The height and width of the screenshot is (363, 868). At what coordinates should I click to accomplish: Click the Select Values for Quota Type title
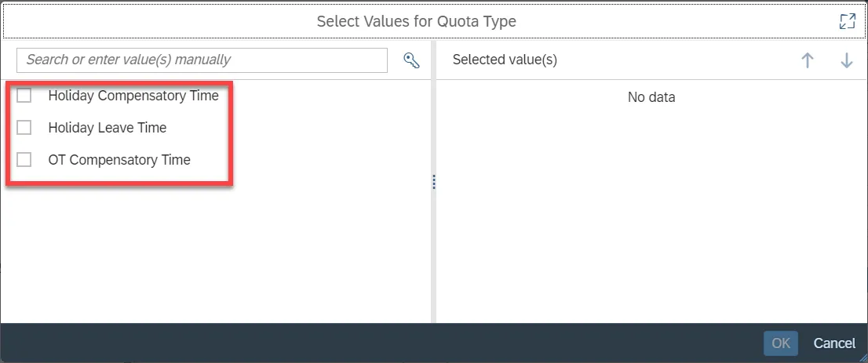[x=416, y=21]
